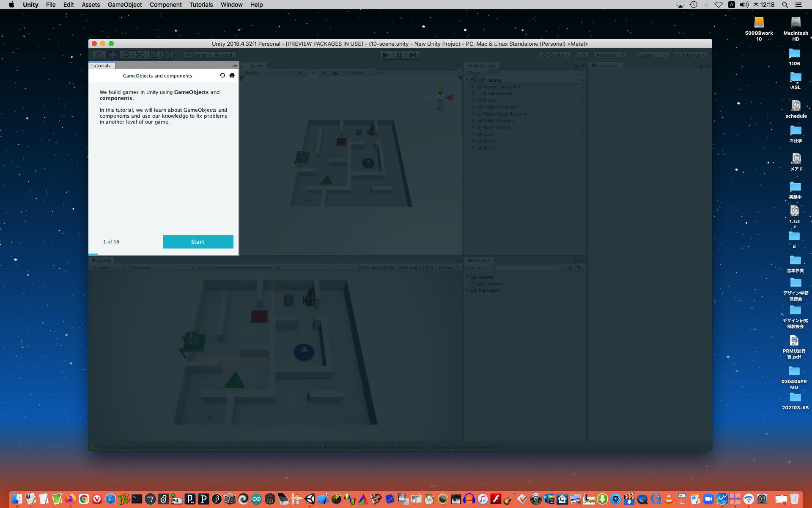Select the Rect Transform tool
The image size is (812, 508).
pyautogui.click(x=153, y=55)
